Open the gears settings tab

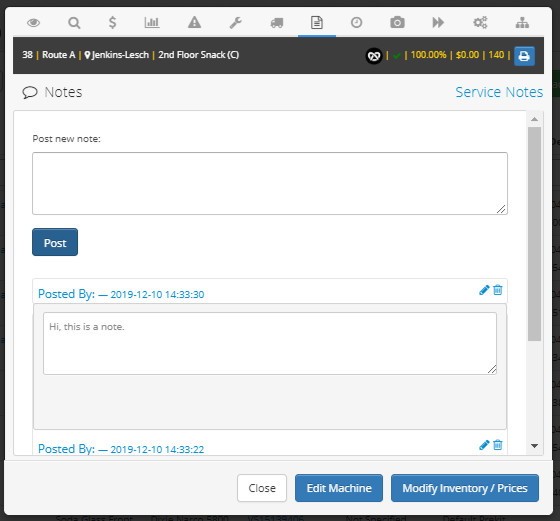pos(480,22)
